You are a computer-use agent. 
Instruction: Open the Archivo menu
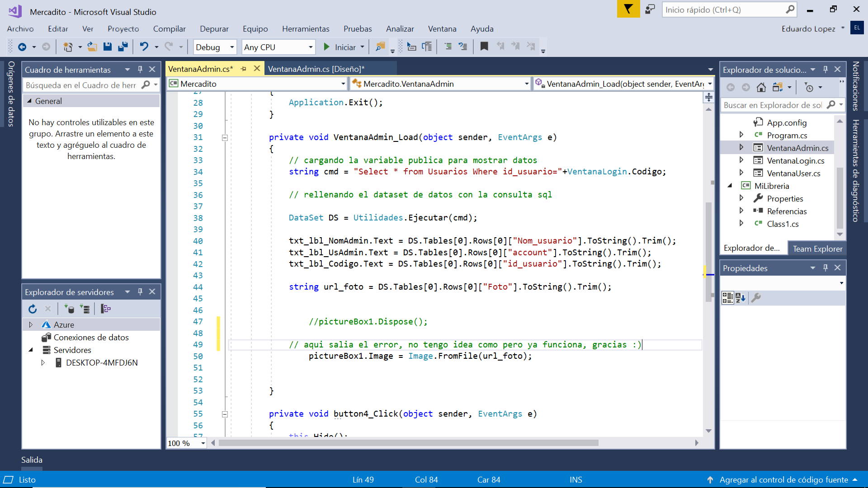click(20, 28)
